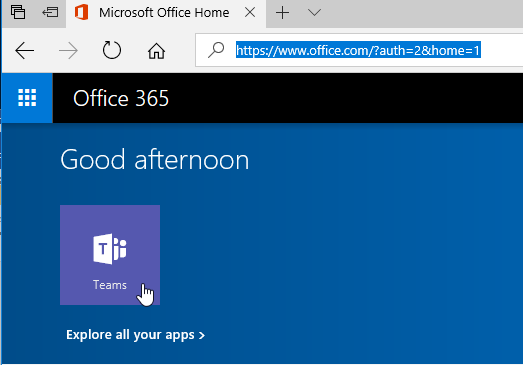Go forward to next page
Viewport: 523px width, 365px height.
tap(68, 51)
